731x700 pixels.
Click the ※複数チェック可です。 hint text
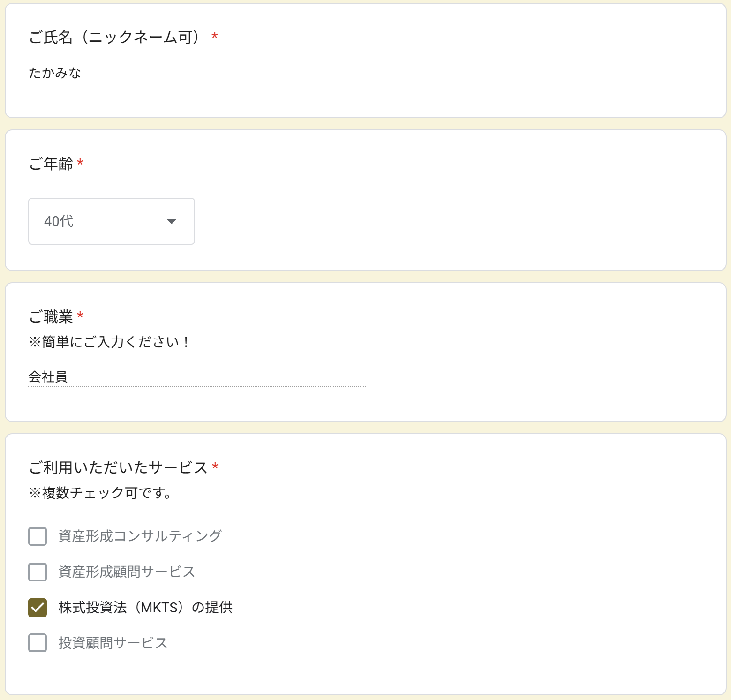(100, 493)
